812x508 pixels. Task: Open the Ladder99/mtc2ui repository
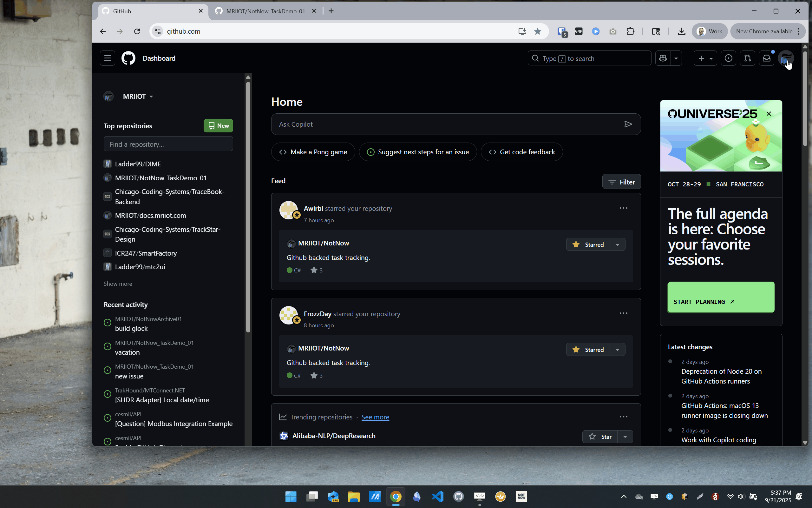140,267
